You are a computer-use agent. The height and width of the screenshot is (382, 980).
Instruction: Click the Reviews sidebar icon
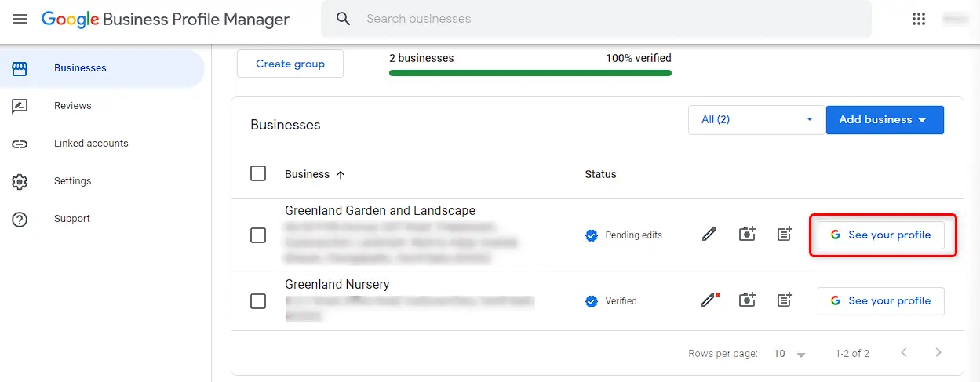click(x=20, y=106)
